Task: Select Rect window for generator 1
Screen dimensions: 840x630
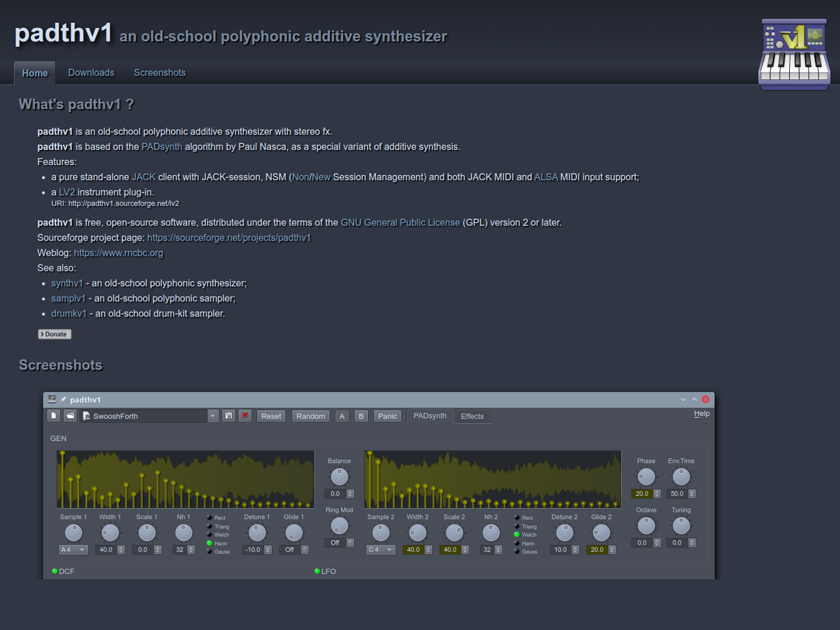Action: [x=216, y=517]
